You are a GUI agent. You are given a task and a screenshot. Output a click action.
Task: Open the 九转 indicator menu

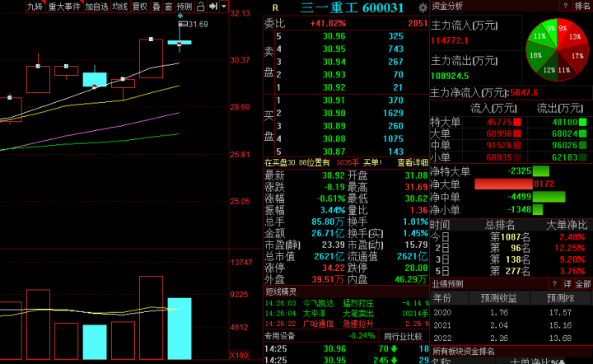(x=34, y=7)
